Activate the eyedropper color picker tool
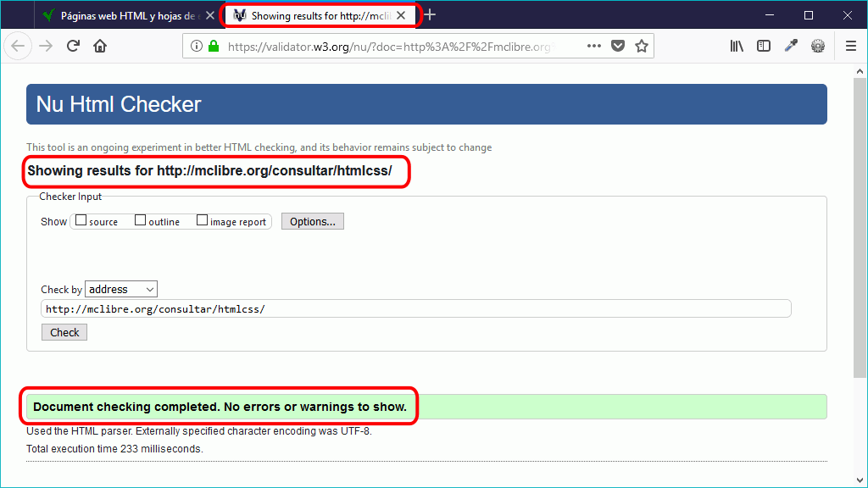 coord(791,46)
